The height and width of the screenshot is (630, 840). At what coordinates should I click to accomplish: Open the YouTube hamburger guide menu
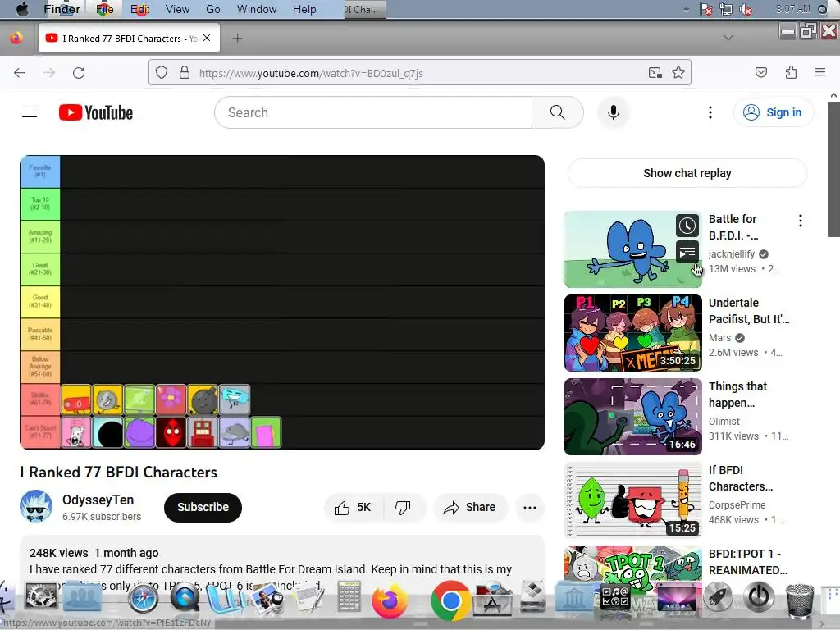30,112
